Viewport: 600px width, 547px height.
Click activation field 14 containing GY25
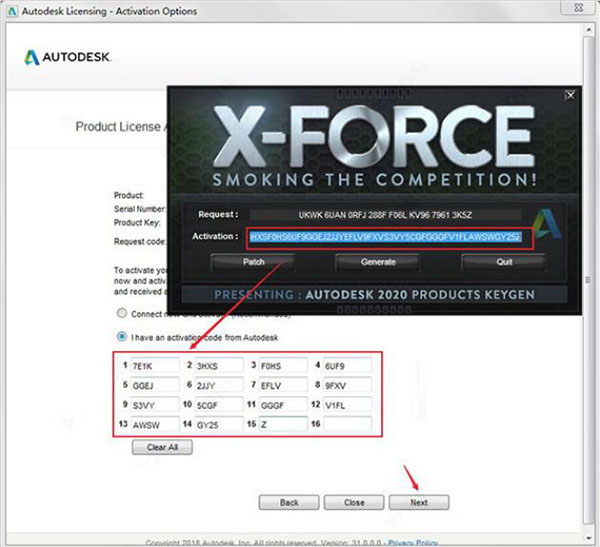219,425
